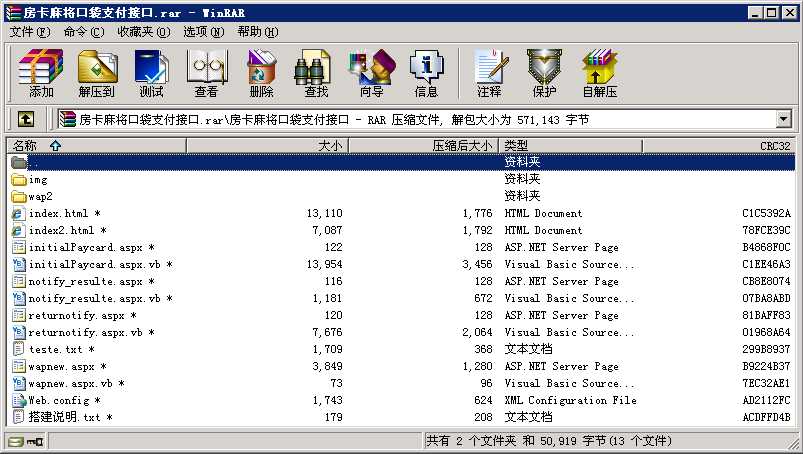Select the initialPaycard.aspx.vb file icon
The width and height of the screenshot is (803, 454).
click(x=18, y=265)
